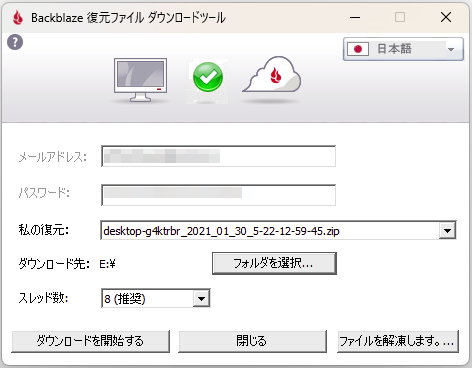Click the ダウンロード先 label
Image resolution: width=472 pixels, height=368 pixels.
coord(54,264)
